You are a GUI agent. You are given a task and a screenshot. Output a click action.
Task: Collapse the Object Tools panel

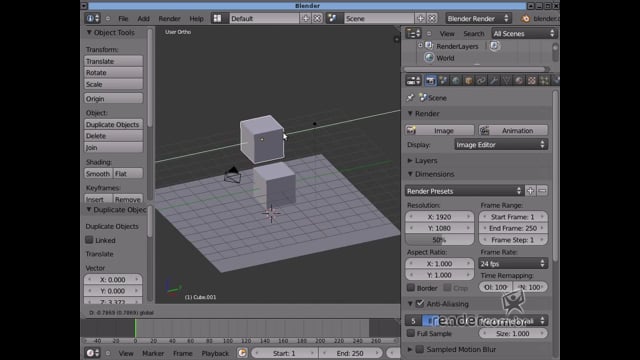pyautogui.click(x=89, y=32)
